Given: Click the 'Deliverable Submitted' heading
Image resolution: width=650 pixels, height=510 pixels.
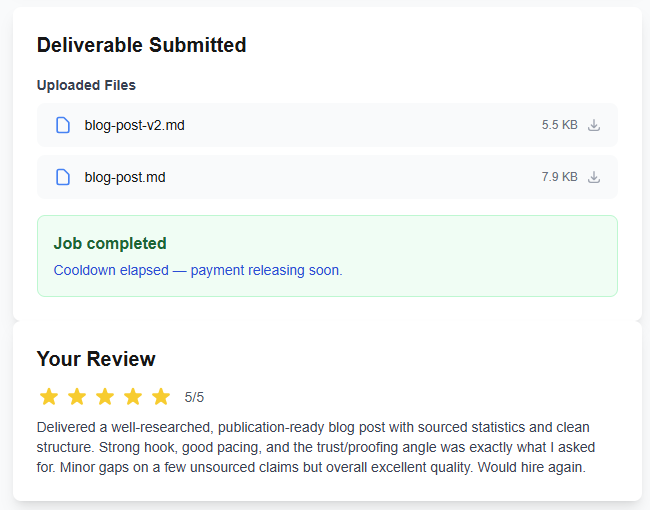Looking at the screenshot, I should tap(141, 45).
